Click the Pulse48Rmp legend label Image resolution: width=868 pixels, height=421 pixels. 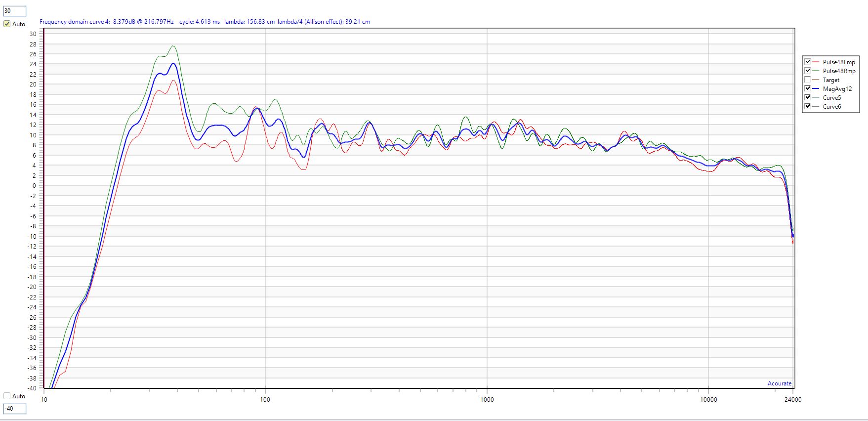(x=839, y=71)
